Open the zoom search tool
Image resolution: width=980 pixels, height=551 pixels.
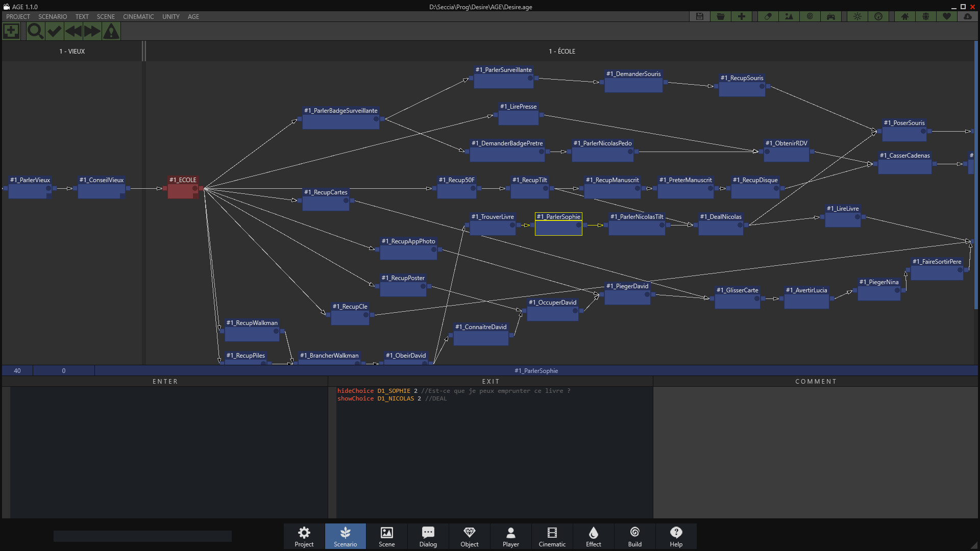click(35, 31)
